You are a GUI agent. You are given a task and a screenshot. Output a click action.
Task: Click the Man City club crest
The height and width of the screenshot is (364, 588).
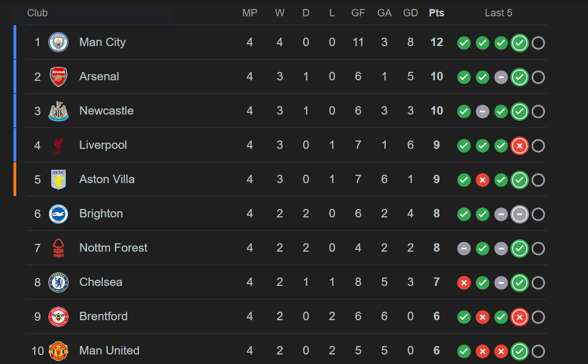pyautogui.click(x=58, y=43)
